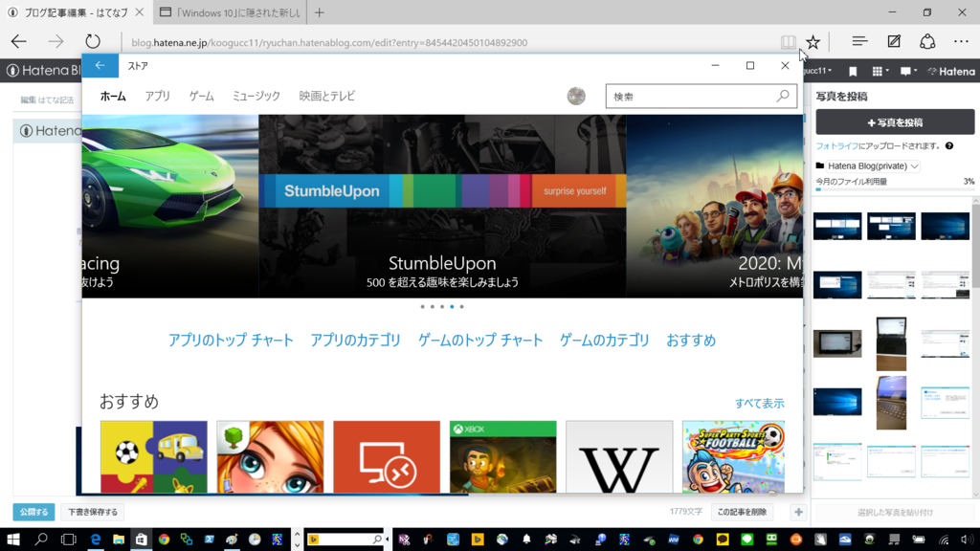The height and width of the screenshot is (551, 980).
Task: Click the More actions (...) icon in Edge
Action: pos(960,41)
